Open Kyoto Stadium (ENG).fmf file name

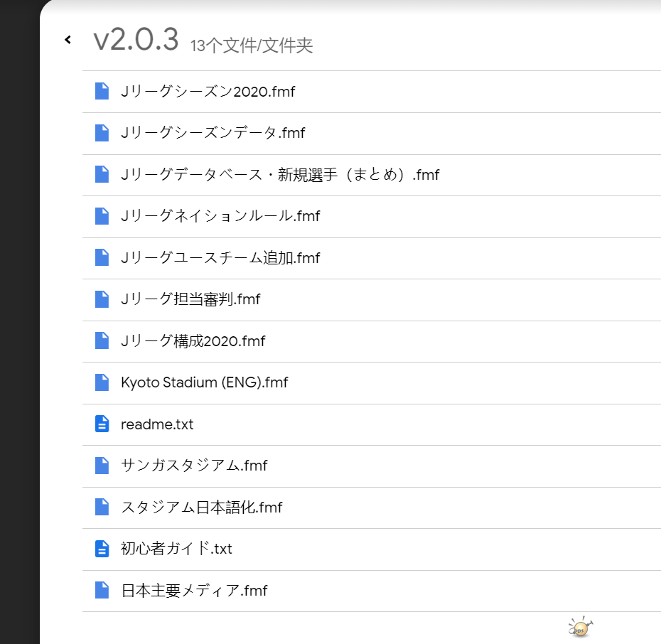(204, 382)
